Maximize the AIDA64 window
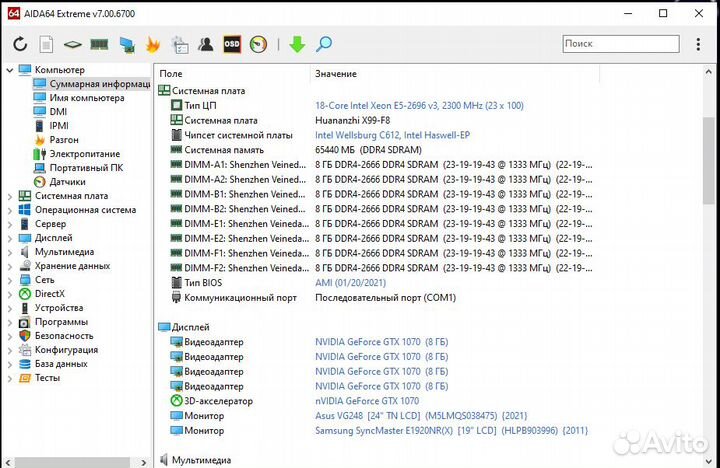 pyautogui.click(x=663, y=13)
